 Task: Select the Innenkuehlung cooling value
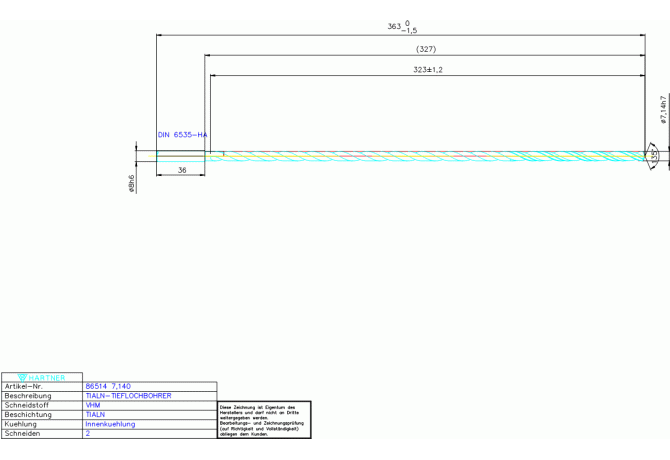coord(110,424)
